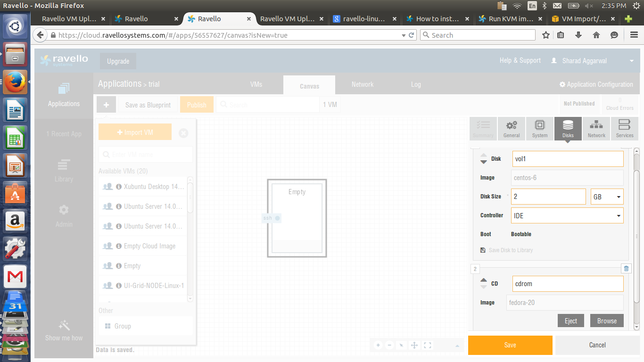The image size is (644, 362).
Task: Switch to the 'Run KVM im...' browser tab
Action: point(510,19)
